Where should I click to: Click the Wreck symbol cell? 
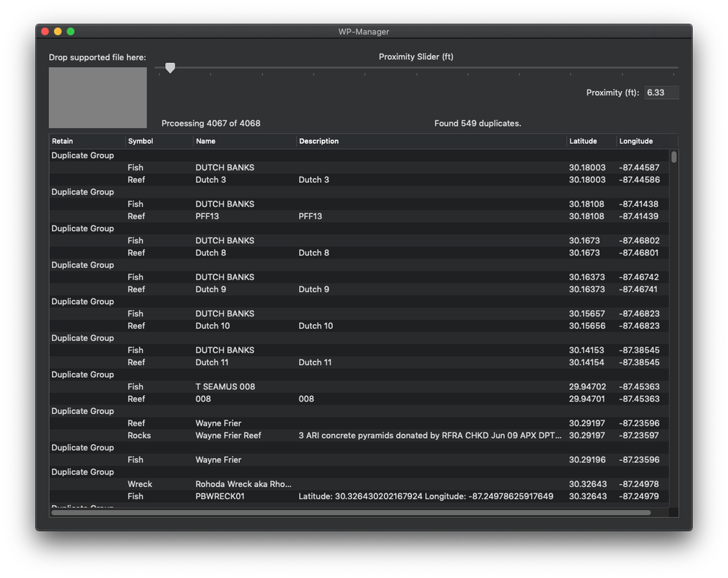pyautogui.click(x=140, y=484)
